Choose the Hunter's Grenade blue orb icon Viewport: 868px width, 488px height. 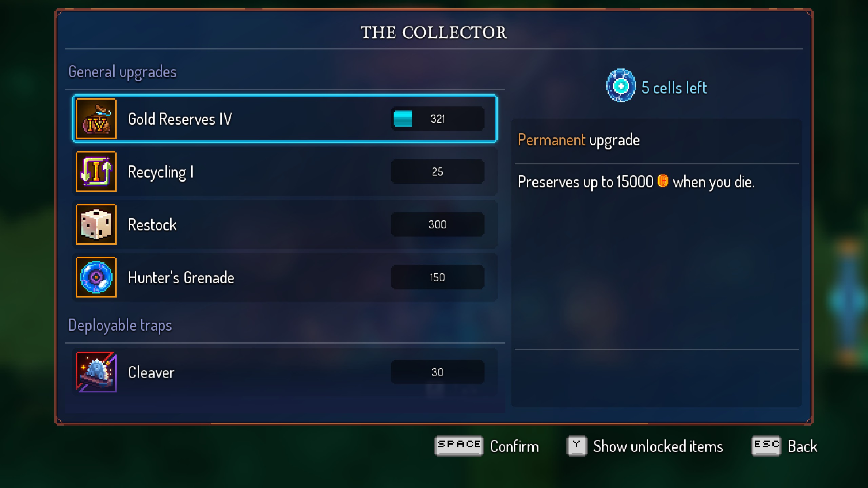pos(96,277)
